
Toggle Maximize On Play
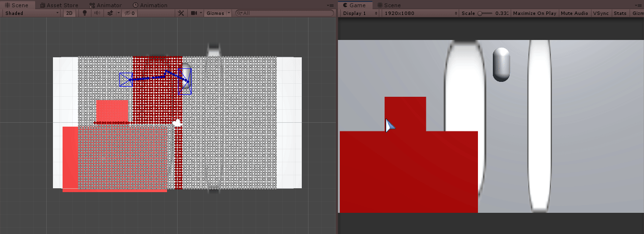point(534,13)
